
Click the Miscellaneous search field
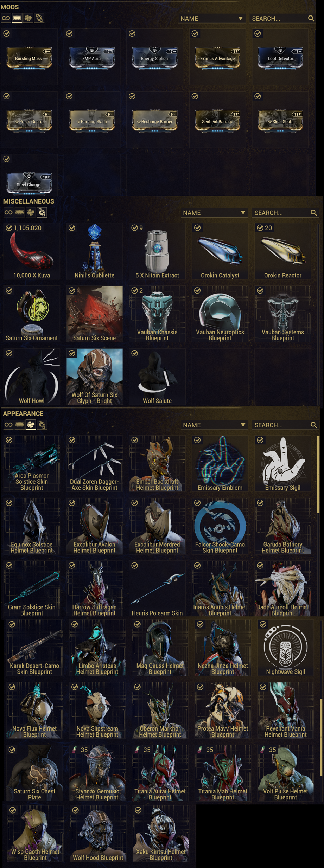(x=285, y=213)
